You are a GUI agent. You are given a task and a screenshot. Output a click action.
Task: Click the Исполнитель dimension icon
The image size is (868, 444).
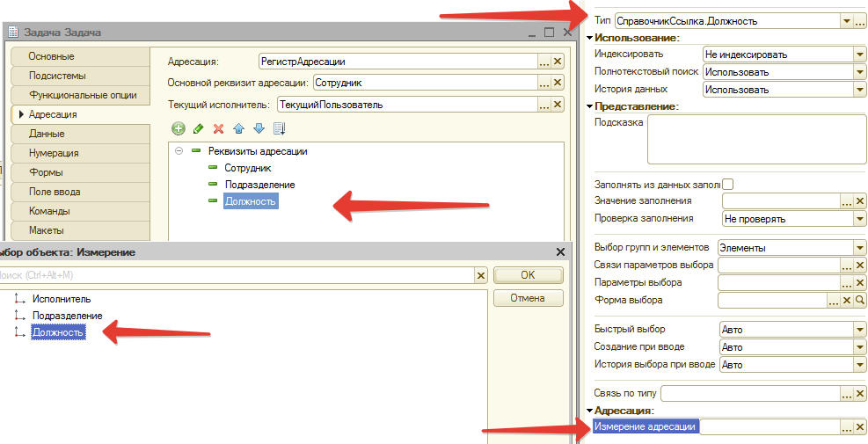[x=20, y=299]
